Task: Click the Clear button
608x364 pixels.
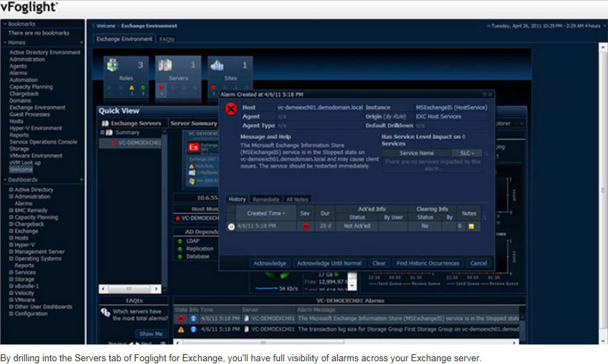Action: [x=379, y=263]
